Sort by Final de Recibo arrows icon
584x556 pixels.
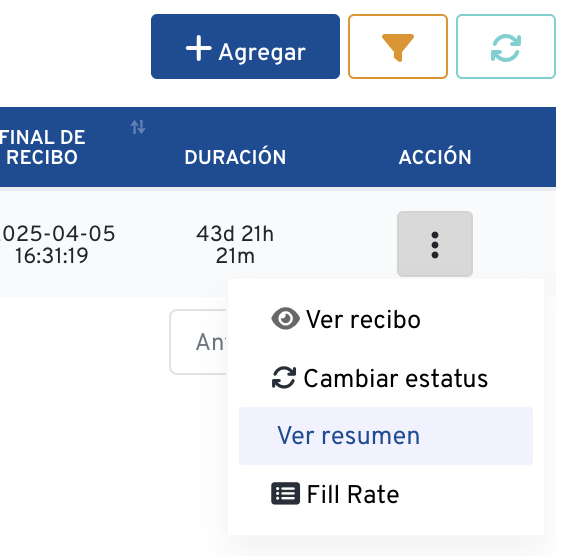[138, 127]
